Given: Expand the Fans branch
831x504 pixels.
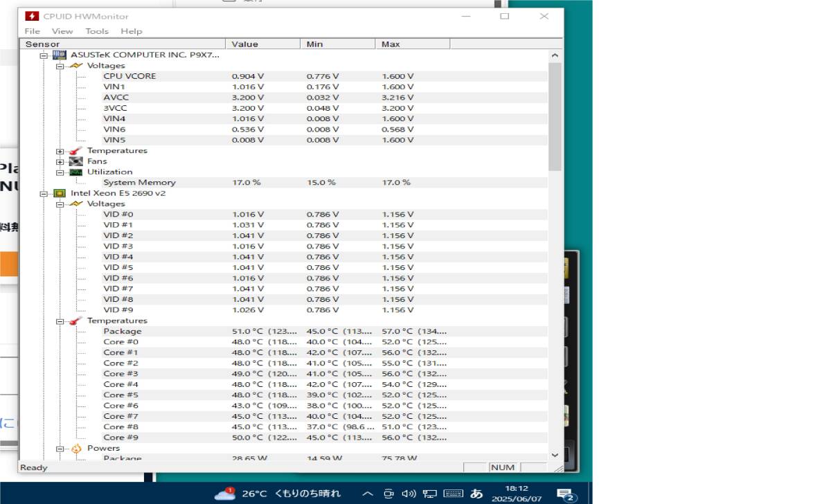Looking at the screenshot, I should [60, 161].
